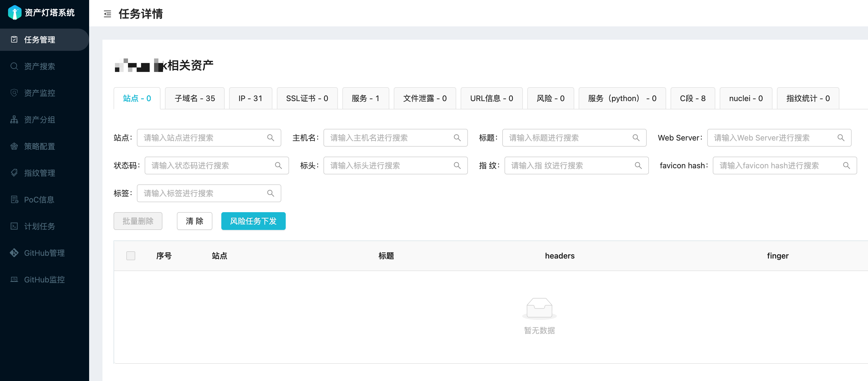Go to GitHub管理 in sidebar
868x381 pixels.
pos(44,253)
